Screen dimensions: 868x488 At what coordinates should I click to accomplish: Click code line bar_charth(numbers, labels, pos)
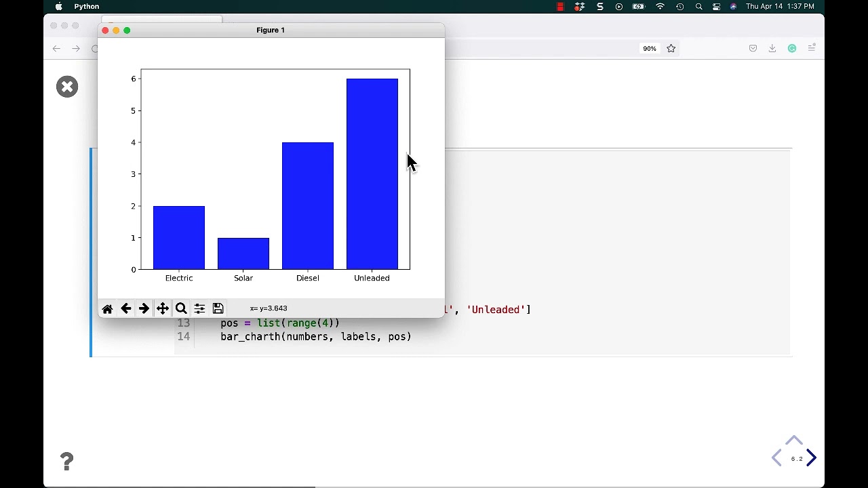(316, 337)
